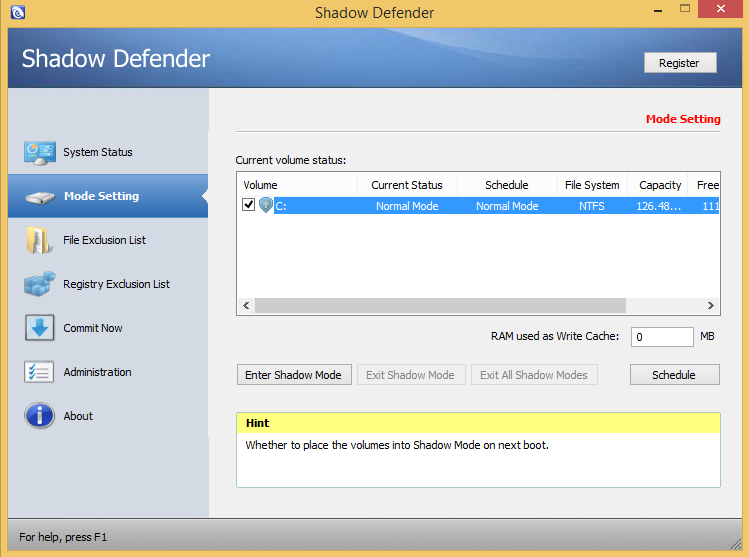Click the shield icon next to C: volume
749x557 pixels.
(266, 205)
